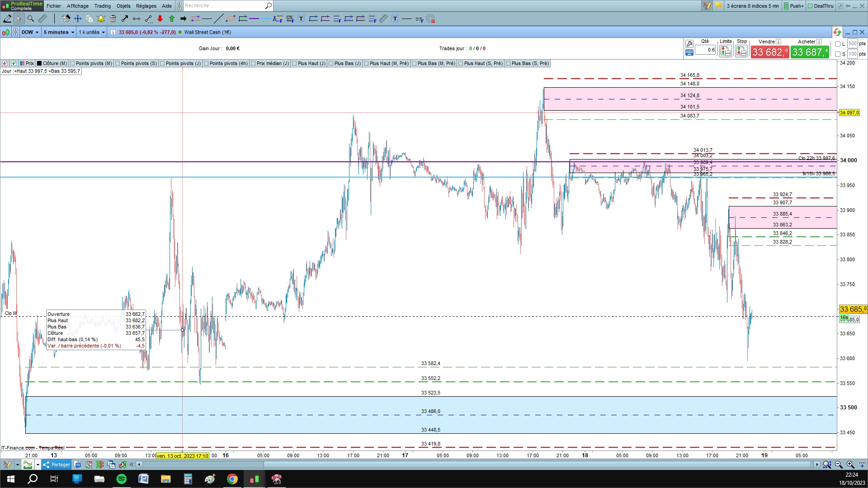Image resolution: width=868 pixels, height=488 pixels.
Task: Select the pencil drawing tool
Action: (7, 19)
